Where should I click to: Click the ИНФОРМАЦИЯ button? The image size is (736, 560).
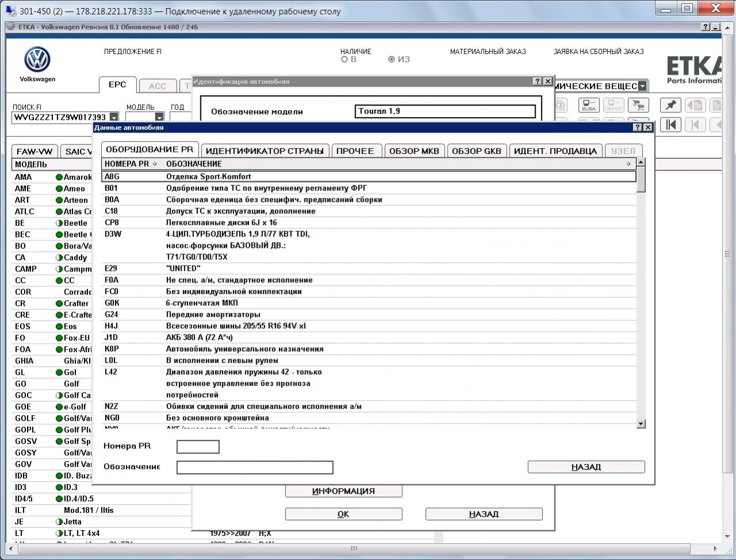pos(344,491)
